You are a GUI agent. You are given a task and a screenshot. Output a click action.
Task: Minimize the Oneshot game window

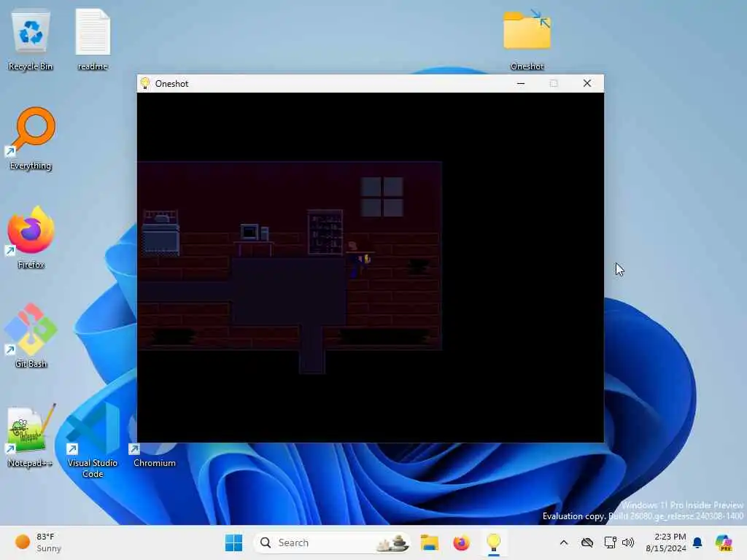click(x=521, y=83)
